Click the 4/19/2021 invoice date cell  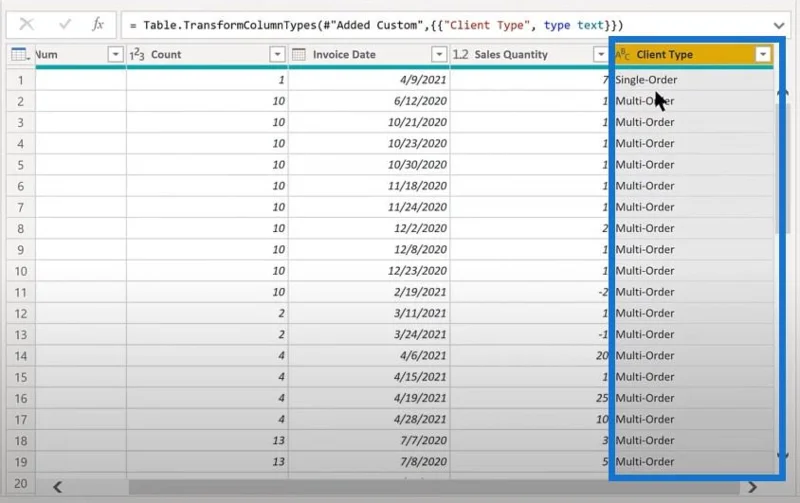[x=369, y=398]
